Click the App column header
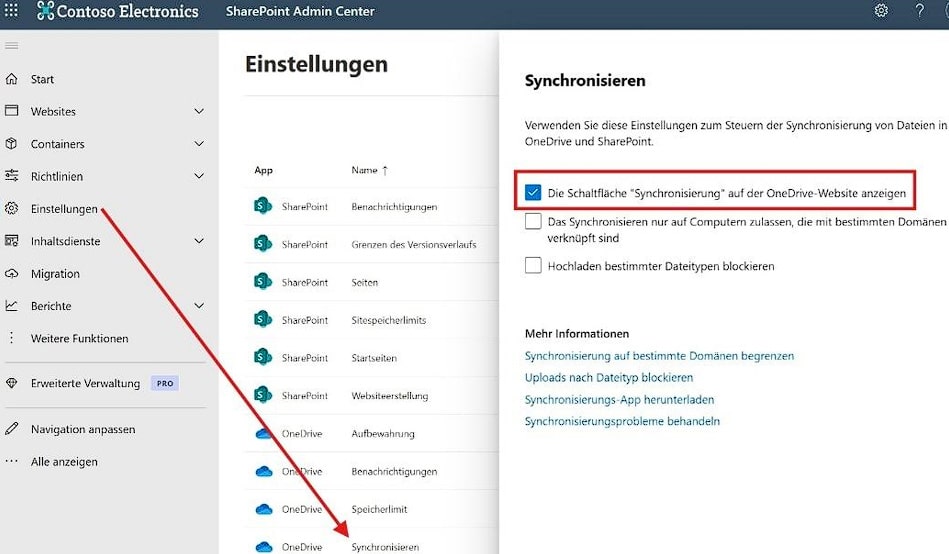Screen dimensions: 949x554 tap(263, 170)
